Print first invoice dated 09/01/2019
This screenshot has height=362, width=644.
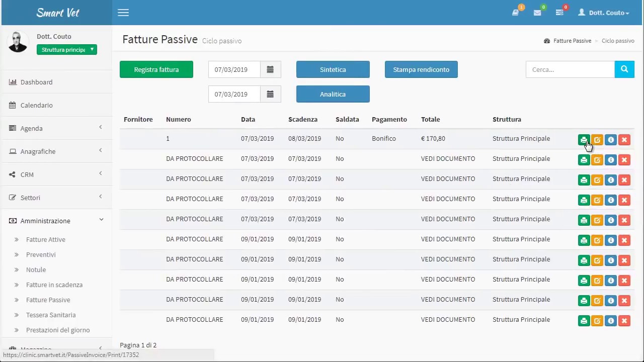[584, 240]
